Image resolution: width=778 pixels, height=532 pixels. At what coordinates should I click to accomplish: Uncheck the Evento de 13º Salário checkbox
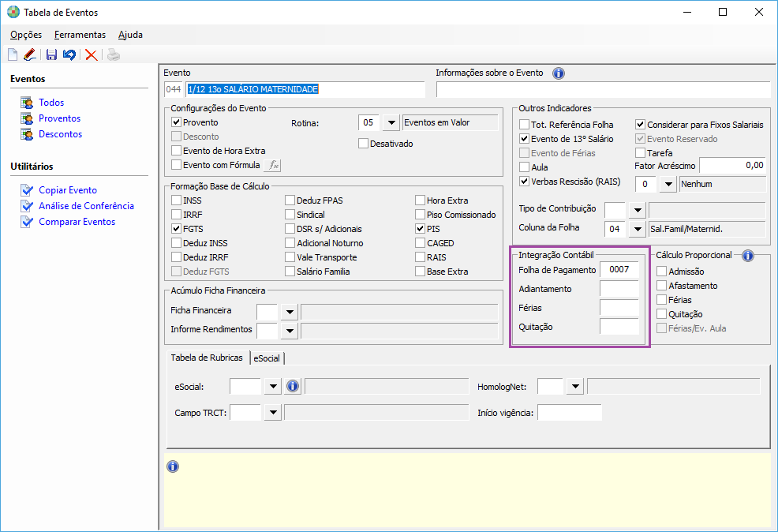point(525,139)
